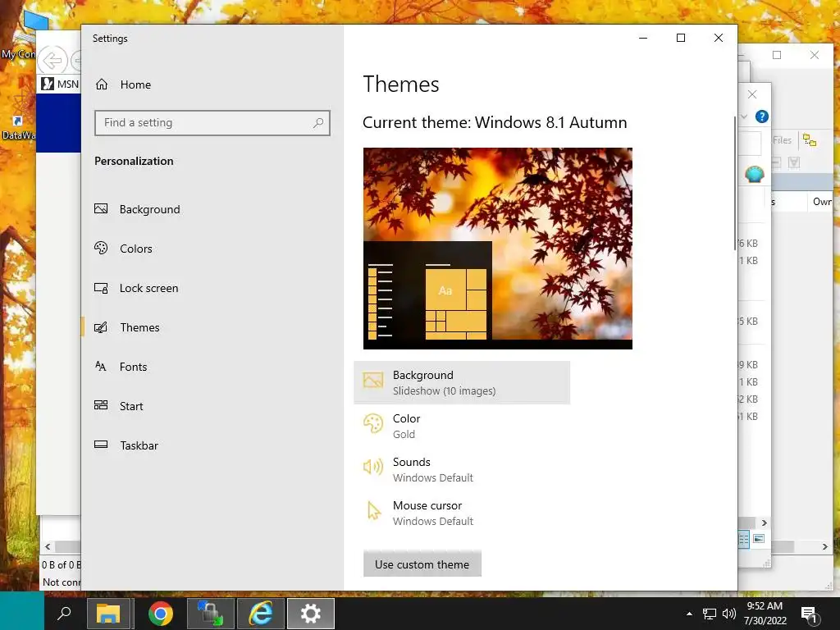Maximize the Settings window
The height and width of the screenshot is (630, 840).
click(680, 38)
